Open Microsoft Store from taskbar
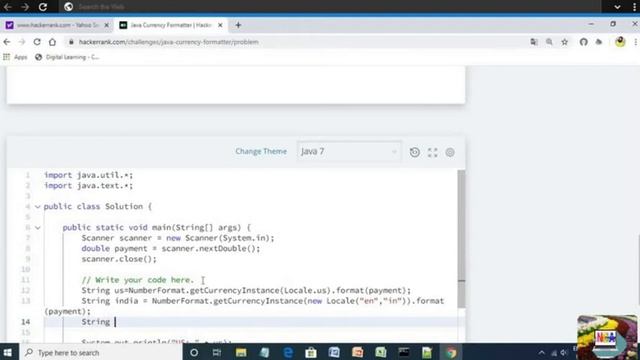The height and width of the screenshot is (360, 640). tap(311, 353)
